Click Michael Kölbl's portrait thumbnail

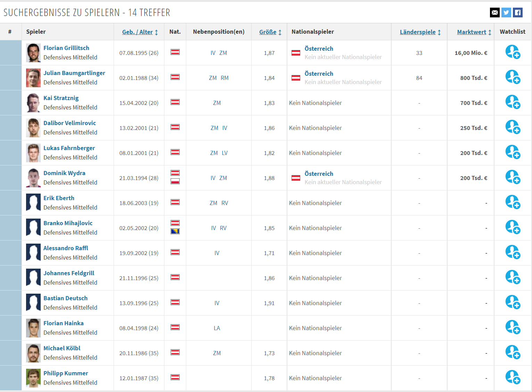pos(33,353)
